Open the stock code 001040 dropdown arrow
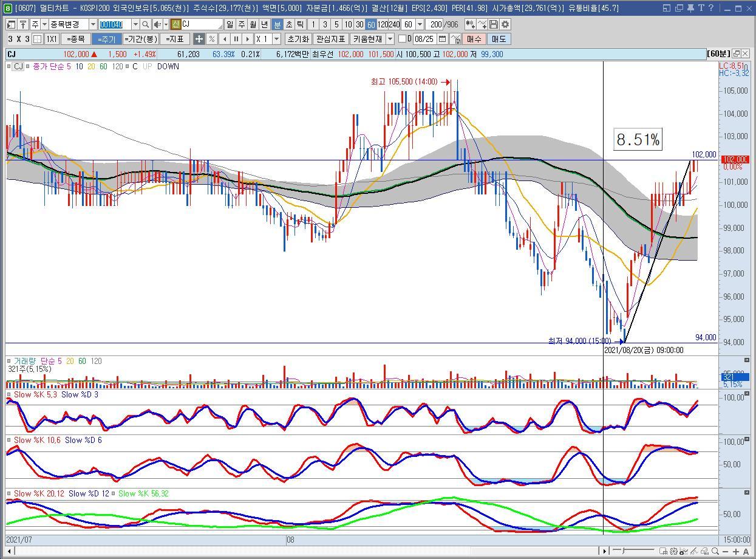The width and height of the screenshot is (756, 559). tap(135, 24)
